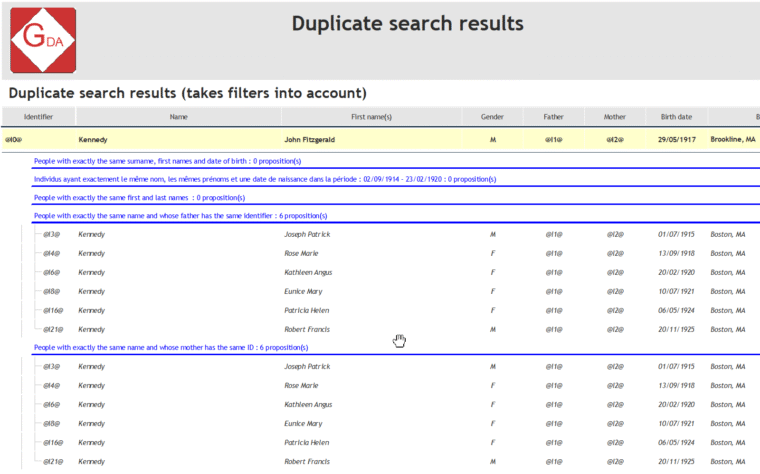
Task: Collapse the 'mother has the same ID' section
Action: point(170,347)
